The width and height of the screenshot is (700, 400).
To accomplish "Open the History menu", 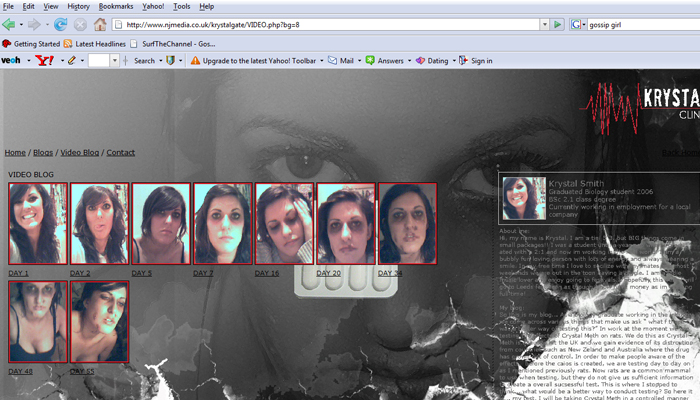I will (78, 6).
